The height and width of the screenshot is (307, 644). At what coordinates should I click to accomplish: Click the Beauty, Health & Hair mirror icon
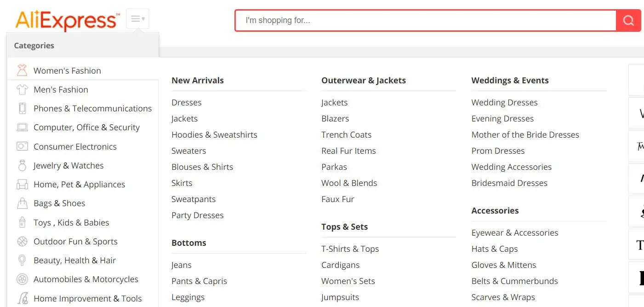[22, 260]
